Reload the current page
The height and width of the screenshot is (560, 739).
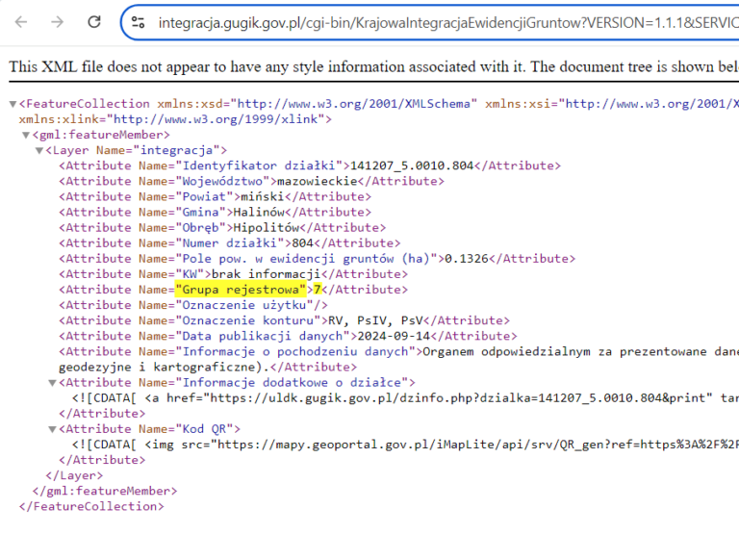(x=93, y=21)
